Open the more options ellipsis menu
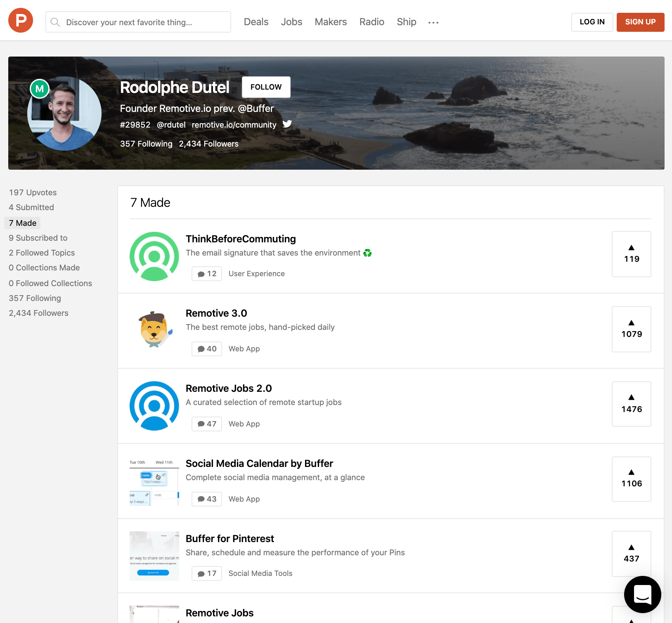This screenshot has height=623, width=672. point(433,22)
